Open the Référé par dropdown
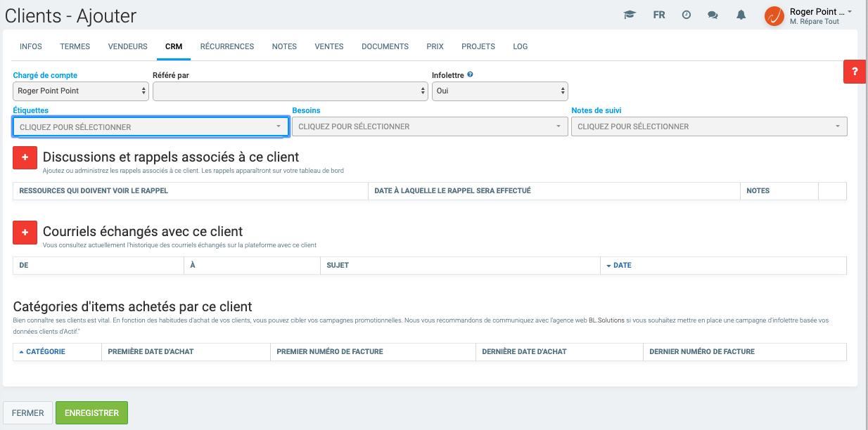This screenshot has height=430, width=868. click(290, 91)
